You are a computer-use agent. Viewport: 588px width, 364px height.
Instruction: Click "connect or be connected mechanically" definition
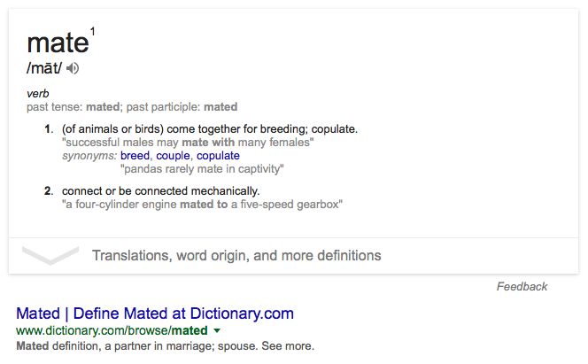[x=161, y=191]
